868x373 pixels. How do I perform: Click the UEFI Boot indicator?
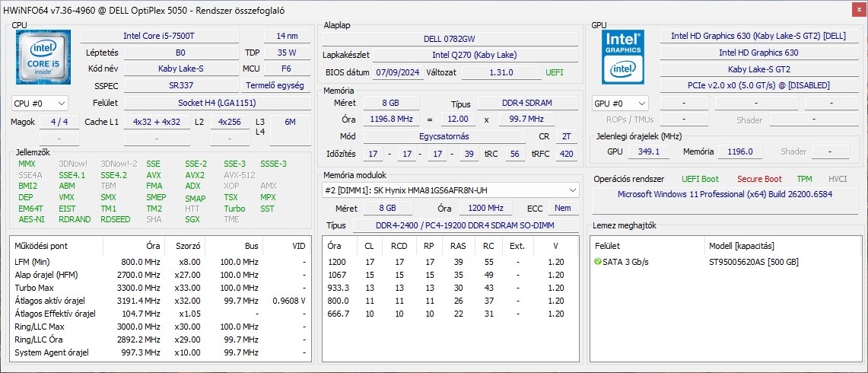(701, 179)
